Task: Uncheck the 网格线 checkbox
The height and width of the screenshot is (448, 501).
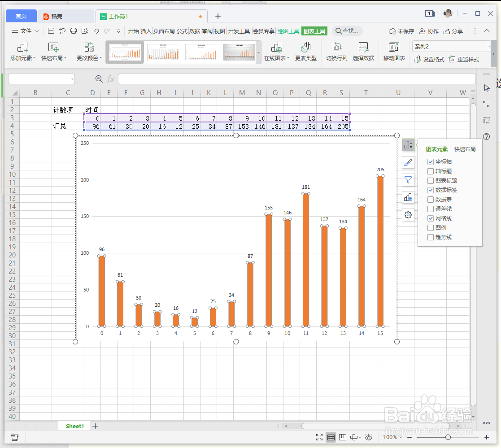Action: [431, 218]
